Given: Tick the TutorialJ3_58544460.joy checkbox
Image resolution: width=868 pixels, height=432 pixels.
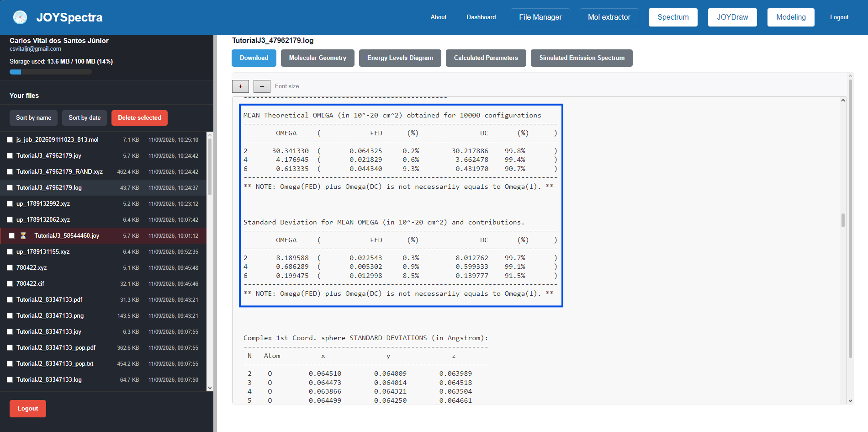Looking at the screenshot, I should [12, 236].
